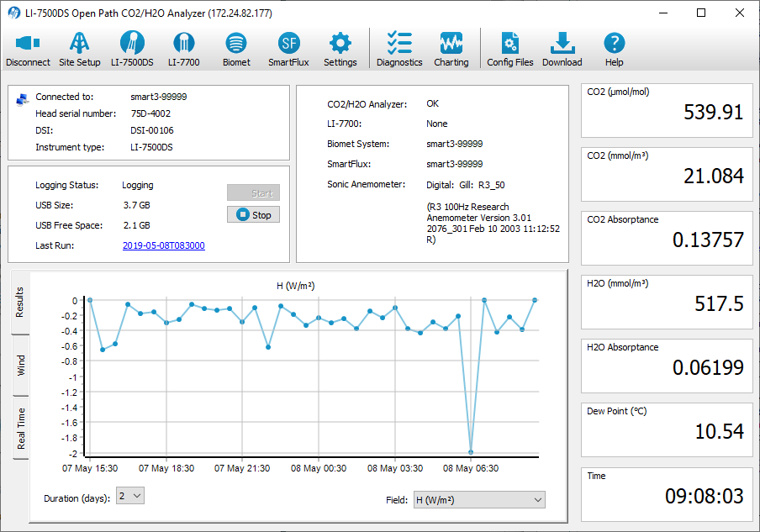
Task: Click Logging Status value Logging
Action: click(138, 185)
